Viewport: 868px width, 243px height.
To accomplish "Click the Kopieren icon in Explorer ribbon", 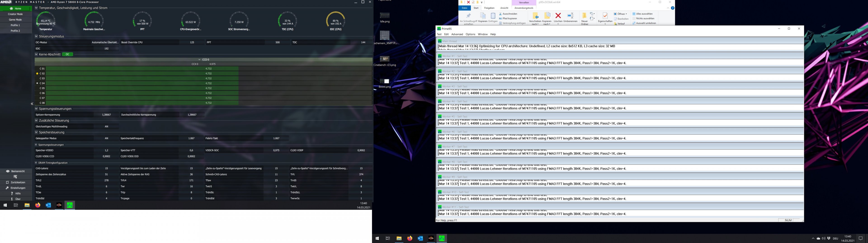I will 483,16.
